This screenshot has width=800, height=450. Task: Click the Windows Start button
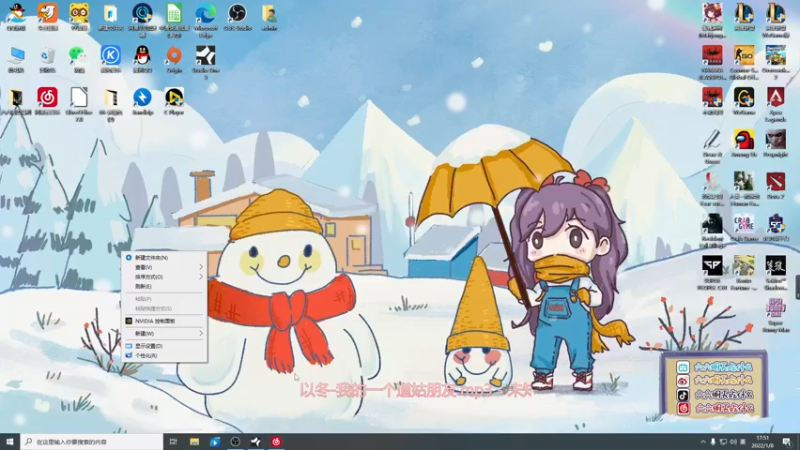(x=10, y=442)
